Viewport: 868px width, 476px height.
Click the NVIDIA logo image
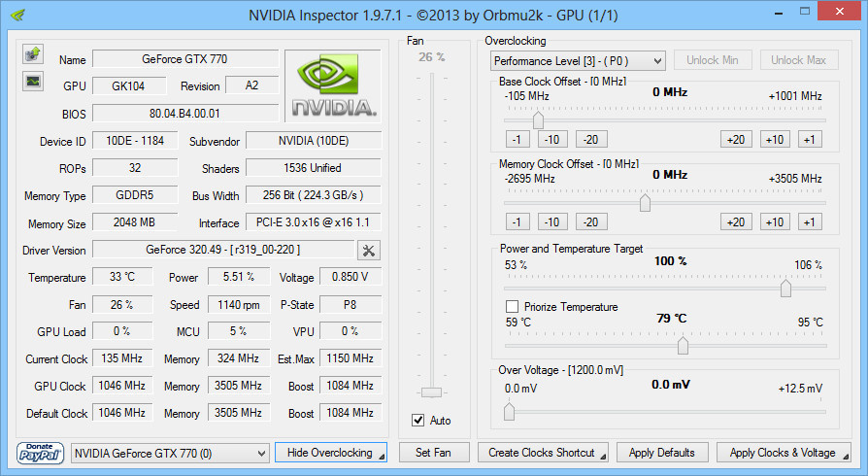[333, 85]
